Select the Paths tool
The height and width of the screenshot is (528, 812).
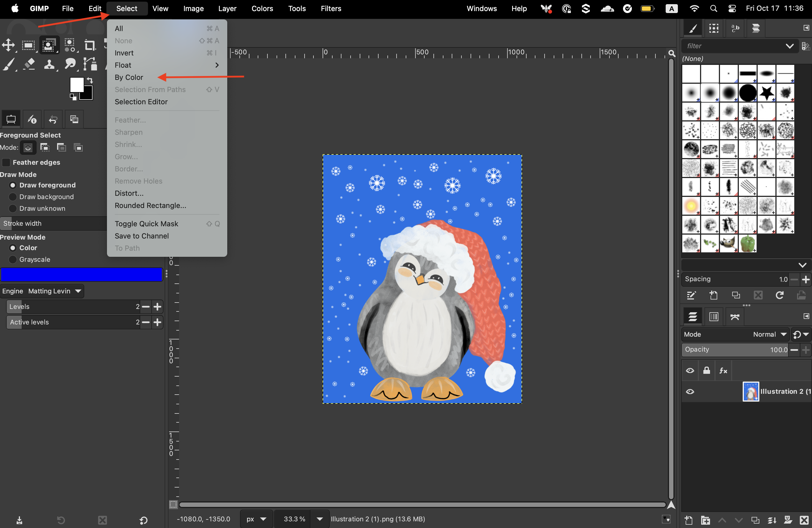(x=90, y=64)
